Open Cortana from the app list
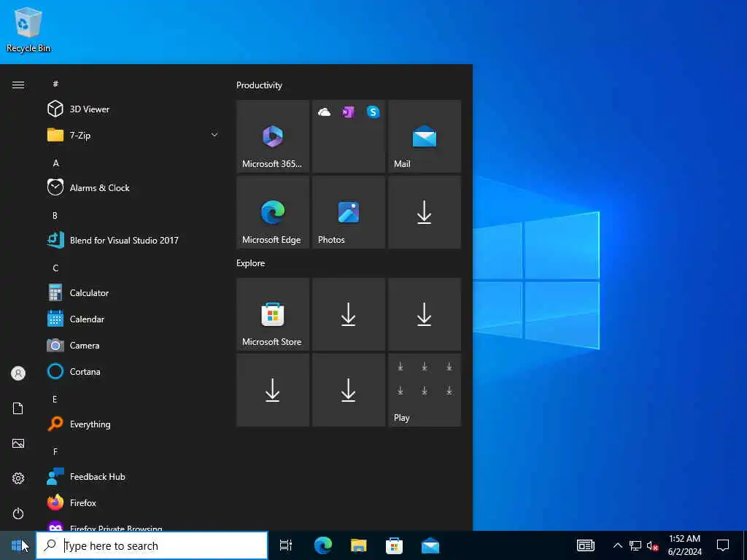747x560 pixels. [x=133, y=371]
